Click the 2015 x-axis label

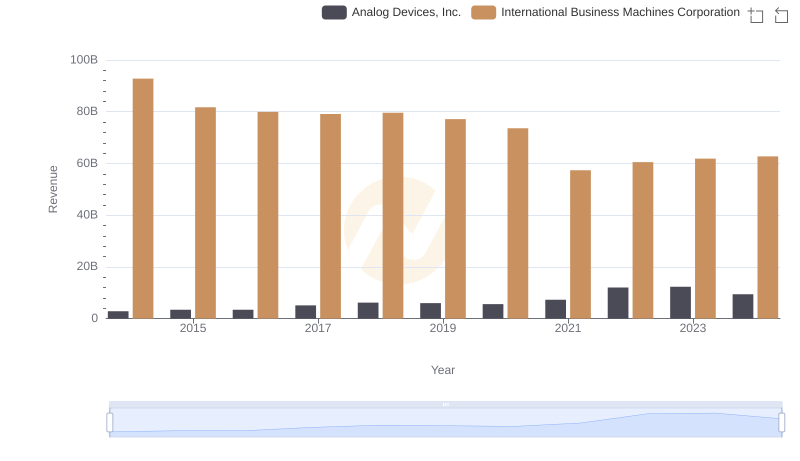tap(193, 328)
